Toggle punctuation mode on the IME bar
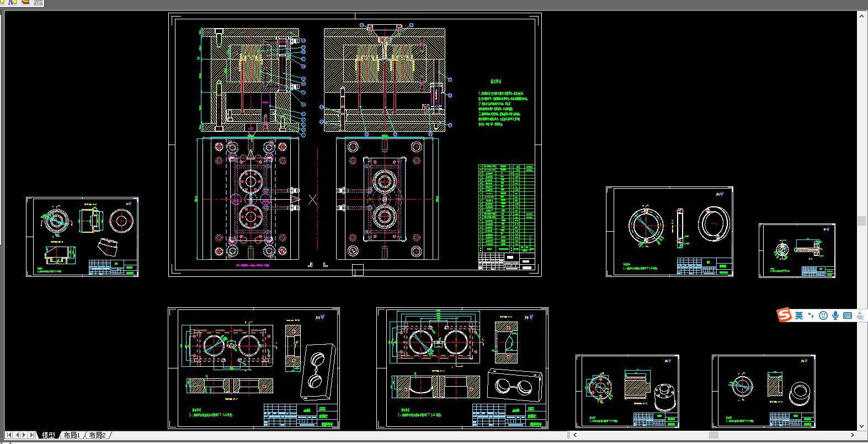This screenshot has width=868, height=444. click(x=811, y=315)
